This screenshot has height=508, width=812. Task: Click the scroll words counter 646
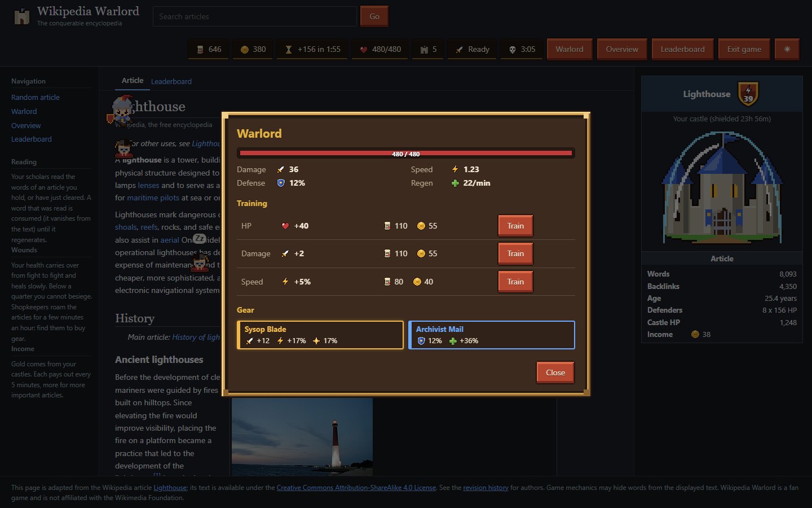[x=209, y=49]
